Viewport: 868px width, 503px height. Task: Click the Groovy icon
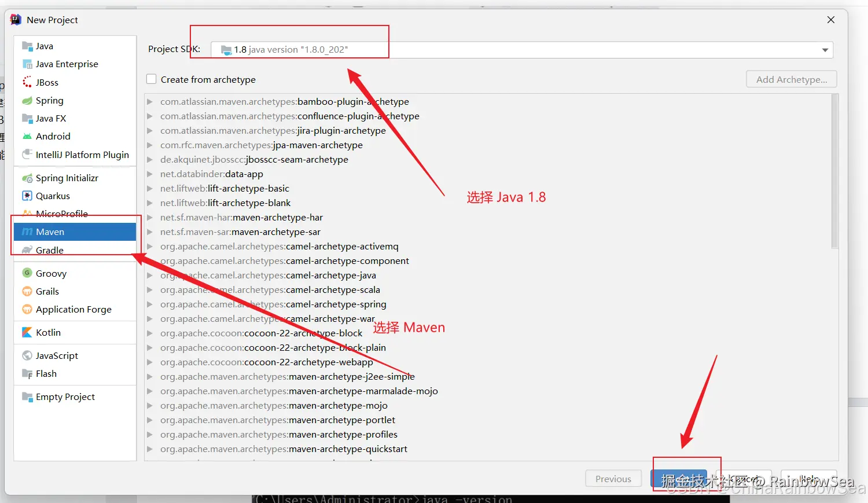(27, 273)
